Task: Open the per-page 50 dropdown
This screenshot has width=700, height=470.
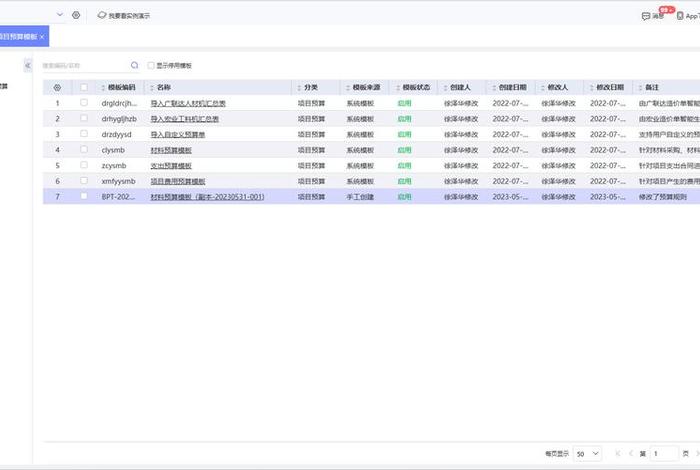Action: pyautogui.click(x=588, y=453)
